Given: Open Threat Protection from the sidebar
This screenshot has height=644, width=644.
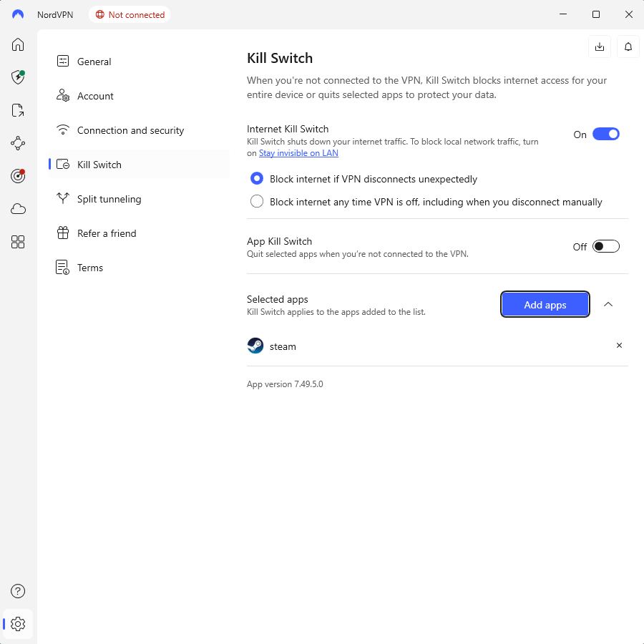Looking at the screenshot, I should tap(18, 77).
